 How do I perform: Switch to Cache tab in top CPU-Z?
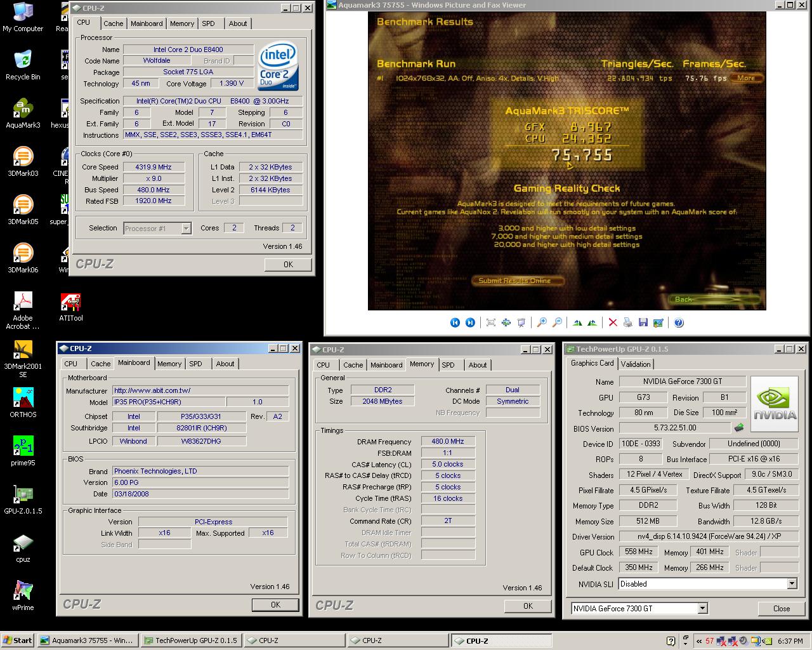click(x=114, y=23)
